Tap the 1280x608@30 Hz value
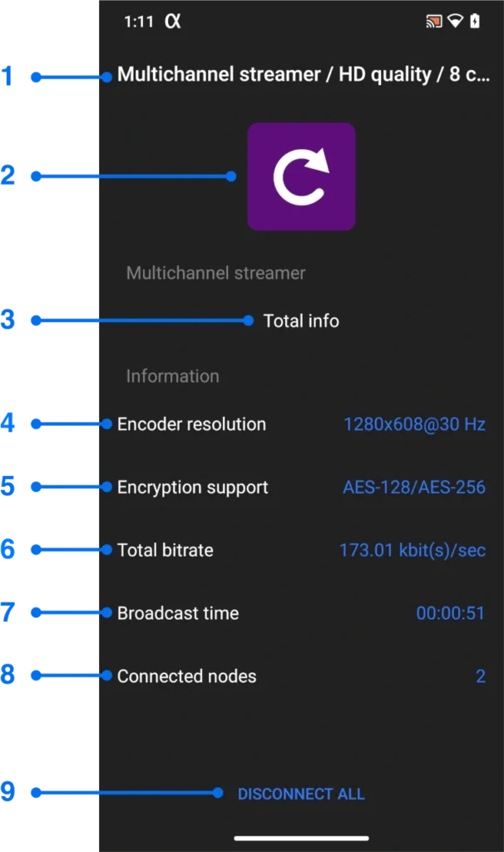This screenshot has width=504, height=852. 414,424
